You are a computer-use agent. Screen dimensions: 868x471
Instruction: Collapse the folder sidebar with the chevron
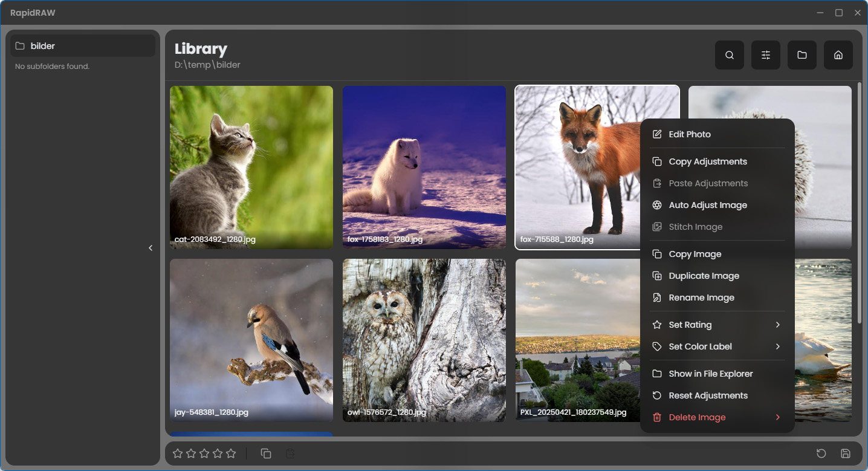pos(151,248)
